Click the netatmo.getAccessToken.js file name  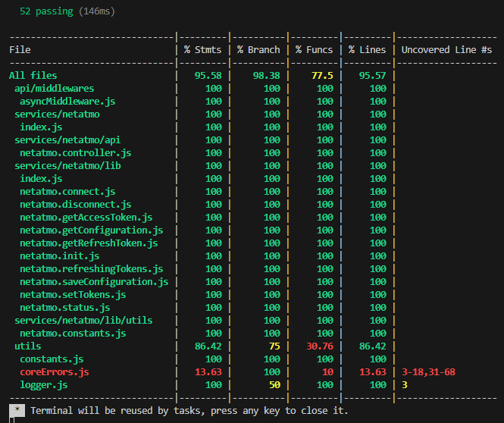click(86, 218)
